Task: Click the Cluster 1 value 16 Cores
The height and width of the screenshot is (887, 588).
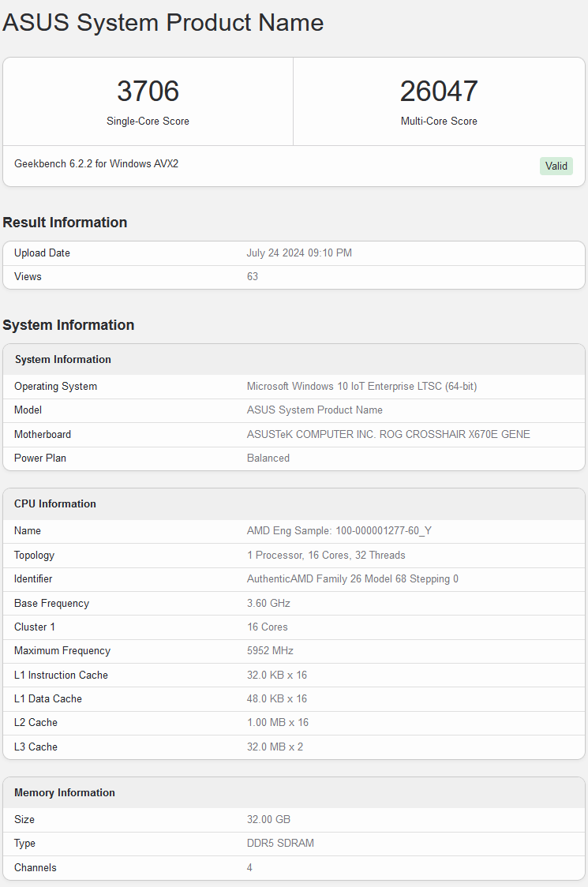Action: tap(267, 627)
